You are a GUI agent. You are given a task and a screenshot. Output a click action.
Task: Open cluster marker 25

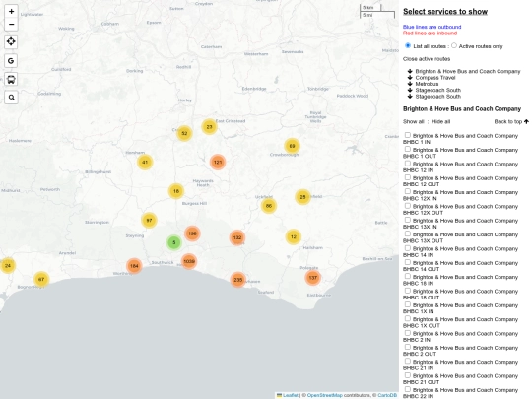[x=302, y=197]
